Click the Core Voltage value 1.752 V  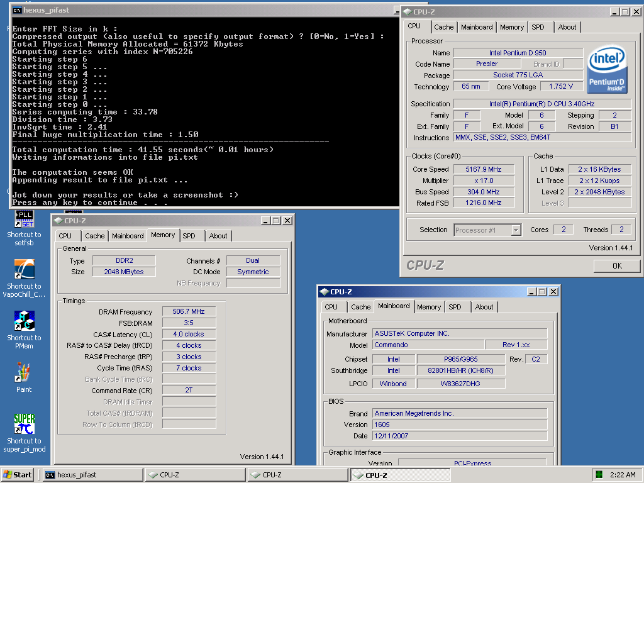click(561, 86)
